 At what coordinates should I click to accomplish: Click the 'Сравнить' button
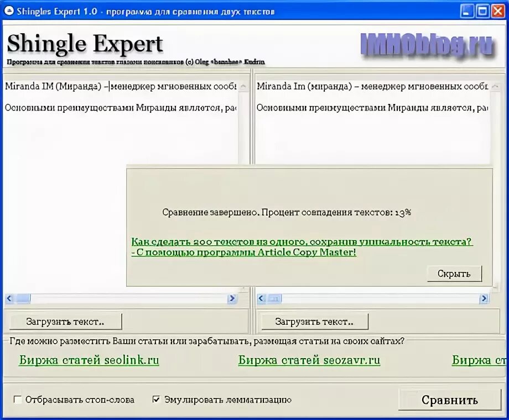pyautogui.click(x=450, y=400)
